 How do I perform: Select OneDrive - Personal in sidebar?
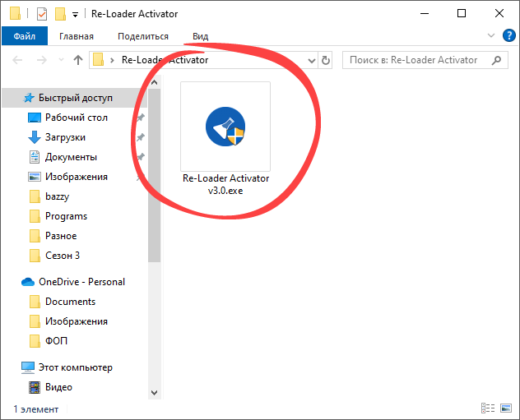point(81,282)
